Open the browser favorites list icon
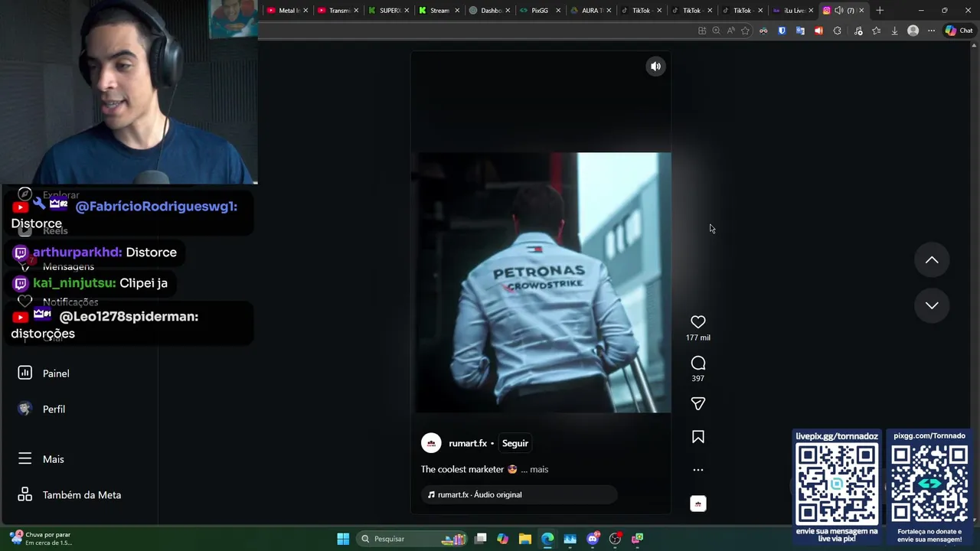This screenshot has width=980, height=551. (877, 31)
